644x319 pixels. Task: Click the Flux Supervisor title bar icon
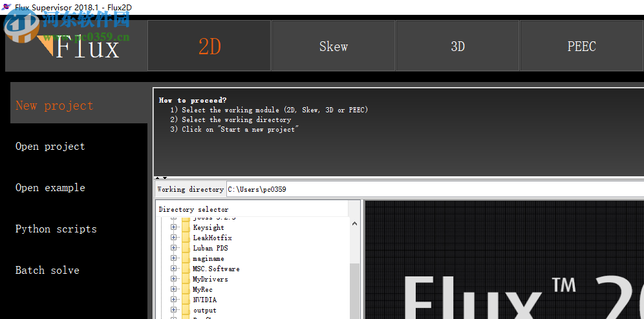[6, 7]
